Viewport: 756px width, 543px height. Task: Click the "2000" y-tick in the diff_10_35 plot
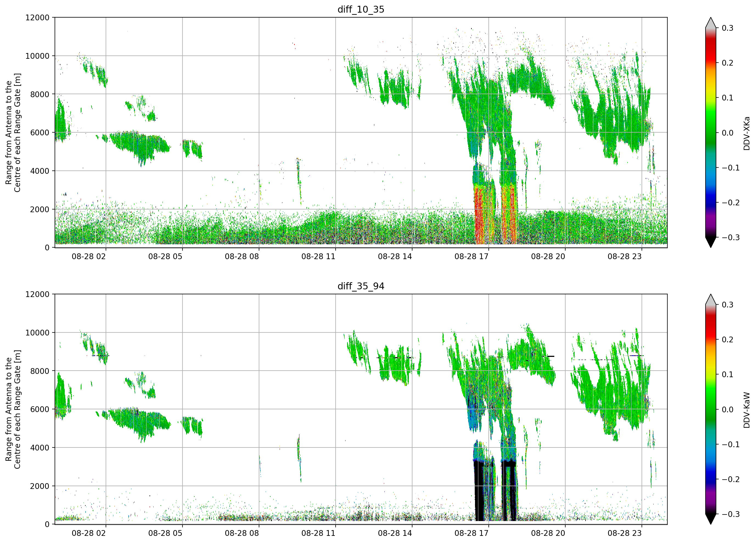click(x=40, y=209)
